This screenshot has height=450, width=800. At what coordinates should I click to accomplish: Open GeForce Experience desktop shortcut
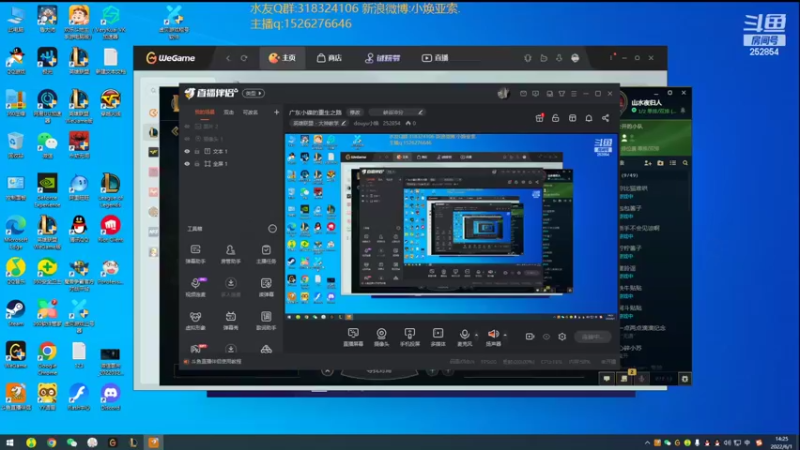point(47,190)
